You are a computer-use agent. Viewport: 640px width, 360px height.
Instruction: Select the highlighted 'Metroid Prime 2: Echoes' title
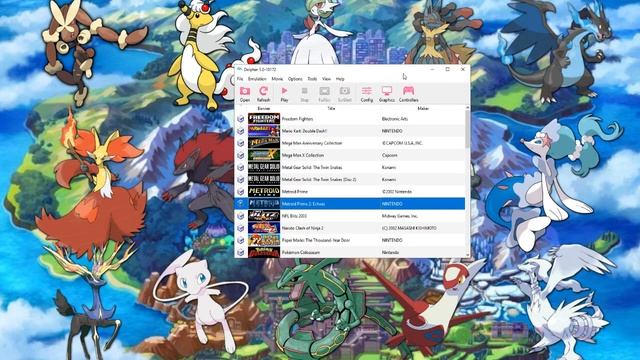(303, 204)
